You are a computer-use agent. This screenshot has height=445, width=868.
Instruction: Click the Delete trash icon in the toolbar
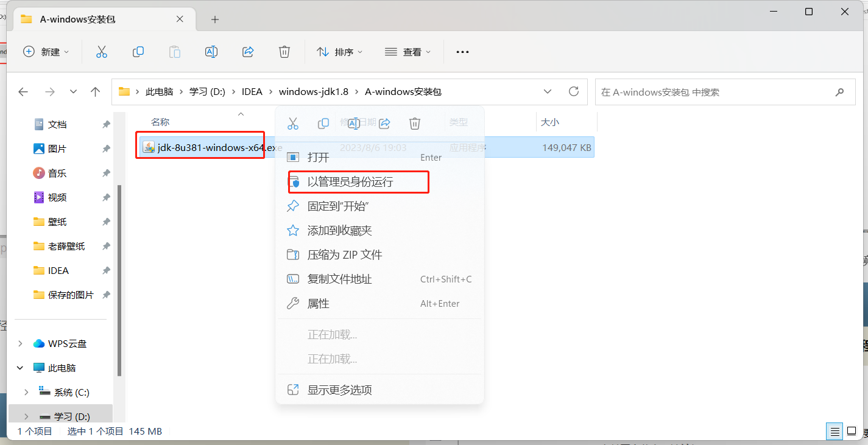click(x=284, y=52)
